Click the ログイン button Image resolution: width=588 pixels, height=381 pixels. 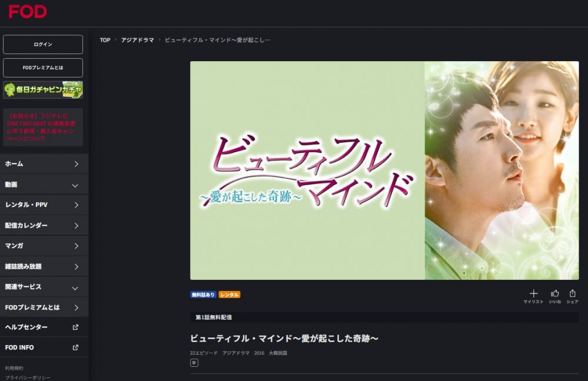pos(43,44)
